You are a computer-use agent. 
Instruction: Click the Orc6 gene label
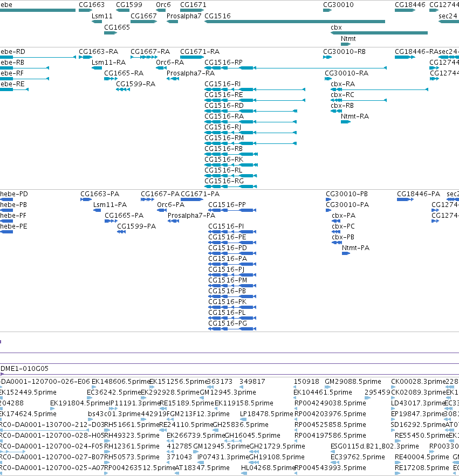[163, 5]
